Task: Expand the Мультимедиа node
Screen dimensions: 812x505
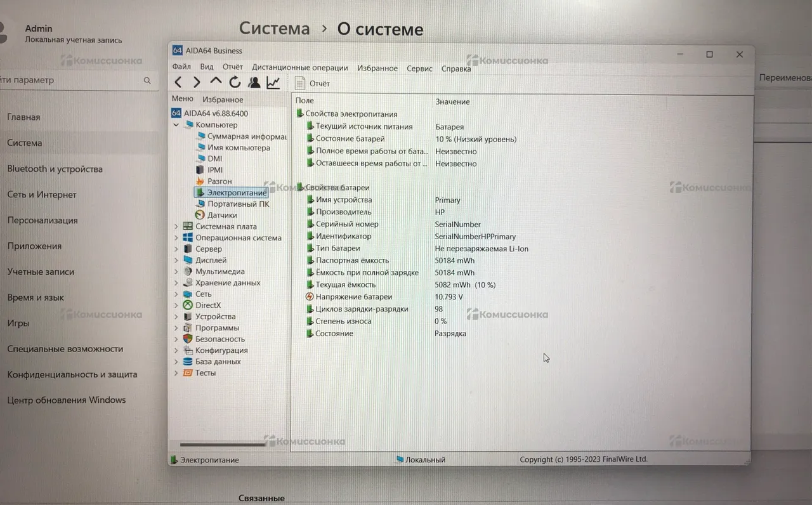Action: tap(176, 272)
